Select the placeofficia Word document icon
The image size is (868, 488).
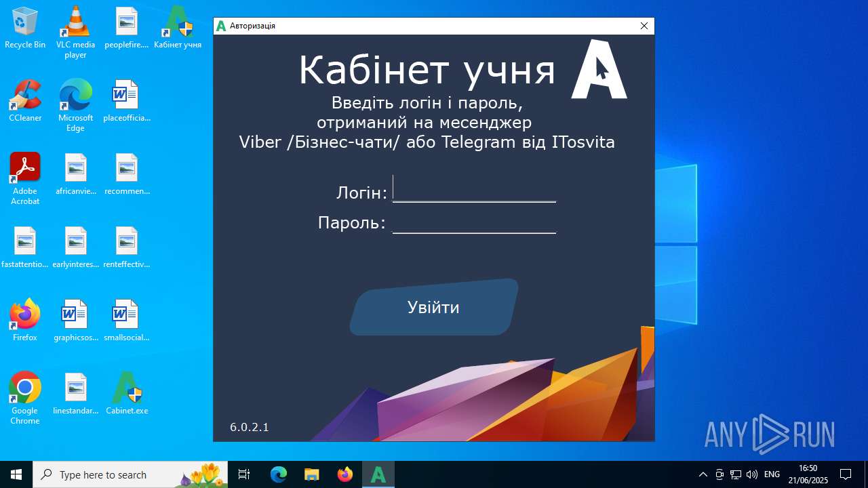(126, 102)
